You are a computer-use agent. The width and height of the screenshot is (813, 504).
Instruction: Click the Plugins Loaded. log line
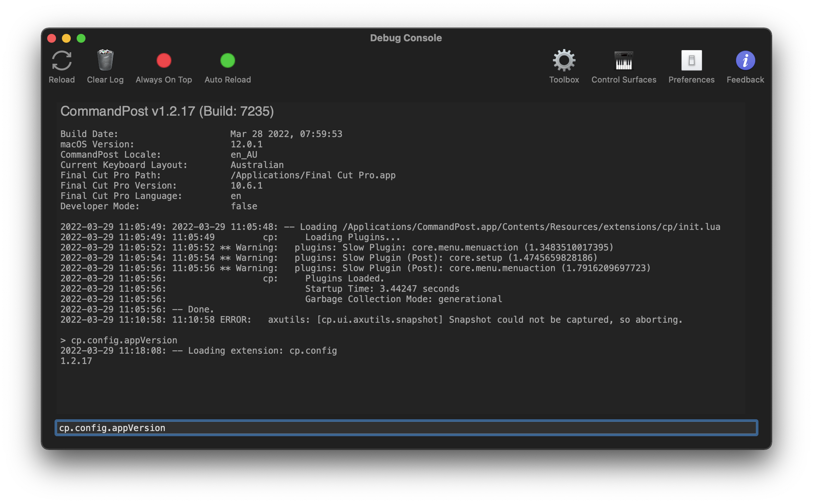[x=222, y=279]
